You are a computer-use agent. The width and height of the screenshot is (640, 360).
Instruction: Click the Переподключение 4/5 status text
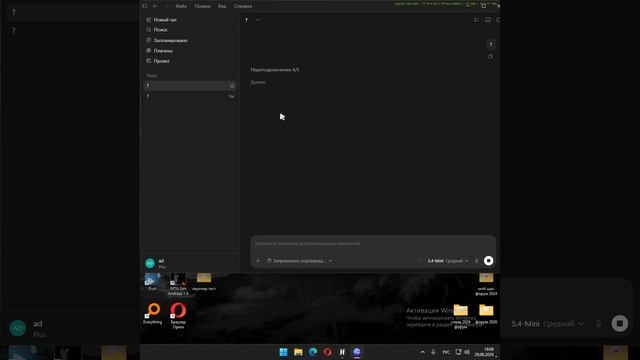[x=275, y=70]
